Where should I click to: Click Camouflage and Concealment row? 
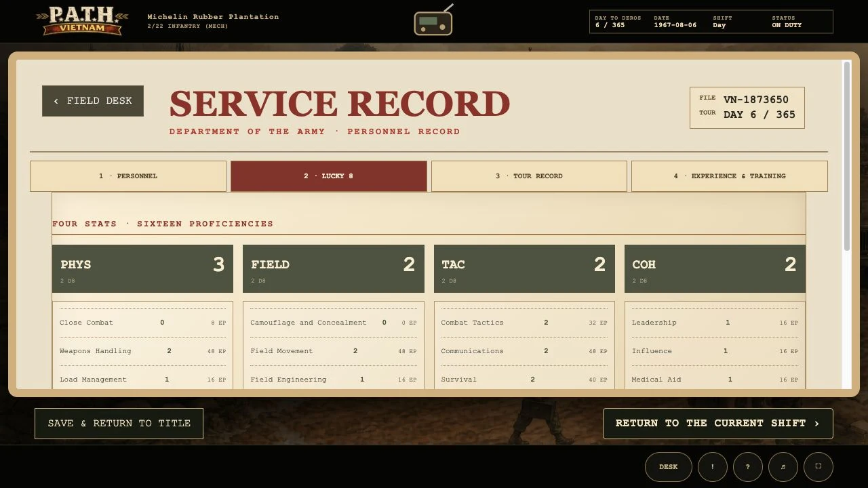tap(334, 323)
